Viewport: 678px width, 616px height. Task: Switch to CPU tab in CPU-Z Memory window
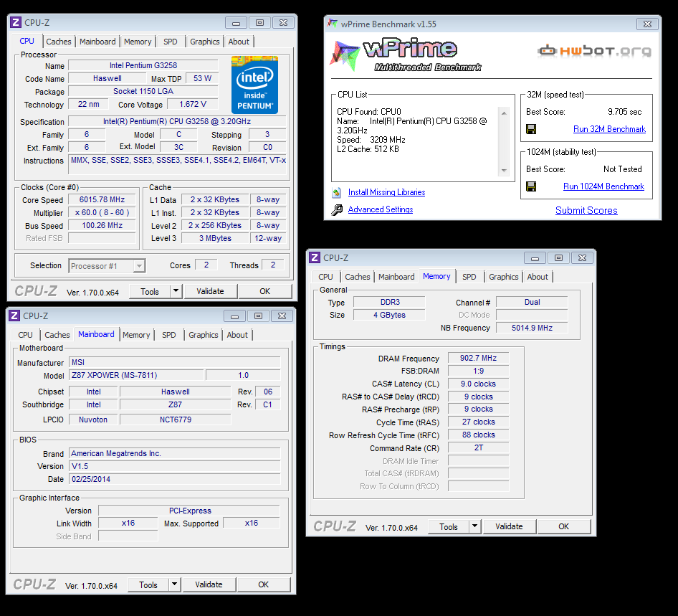click(325, 277)
